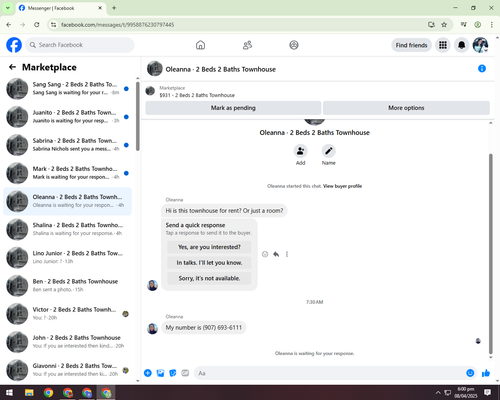Attach a file using the photo icon

(160, 373)
